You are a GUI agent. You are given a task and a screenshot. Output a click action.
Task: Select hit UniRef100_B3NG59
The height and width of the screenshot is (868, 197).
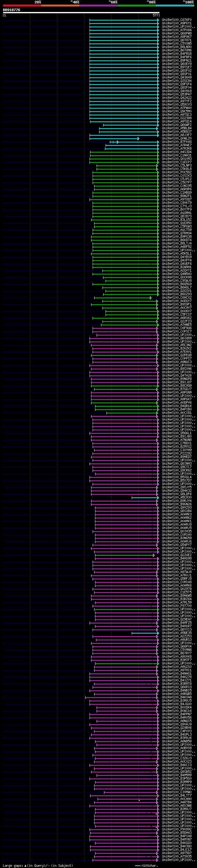[176, 538]
